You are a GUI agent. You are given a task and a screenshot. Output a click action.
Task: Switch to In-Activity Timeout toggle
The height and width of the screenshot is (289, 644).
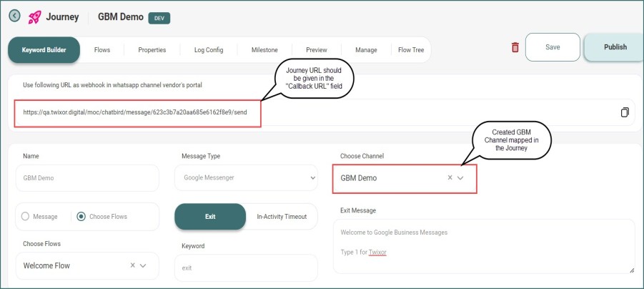pyautogui.click(x=282, y=216)
